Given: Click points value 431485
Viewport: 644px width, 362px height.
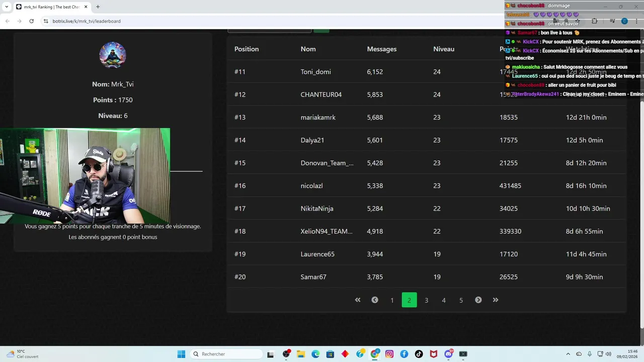Looking at the screenshot, I should click(x=510, y=186).
